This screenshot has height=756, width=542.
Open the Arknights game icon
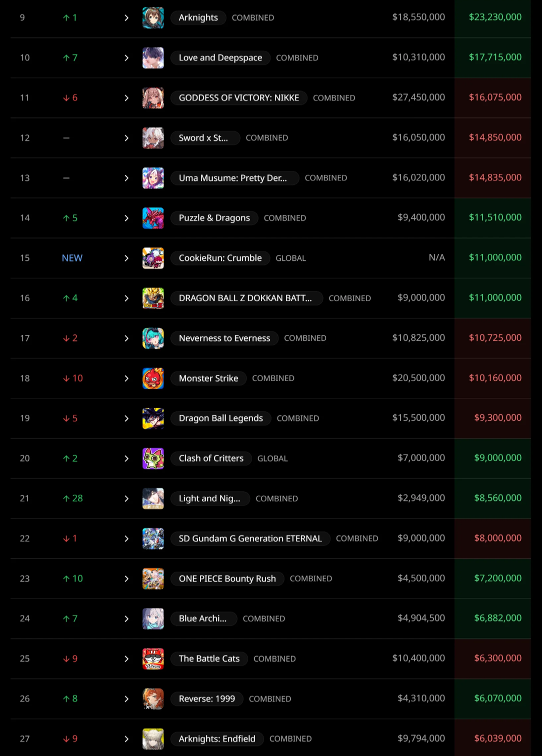(x=153, y=17)
